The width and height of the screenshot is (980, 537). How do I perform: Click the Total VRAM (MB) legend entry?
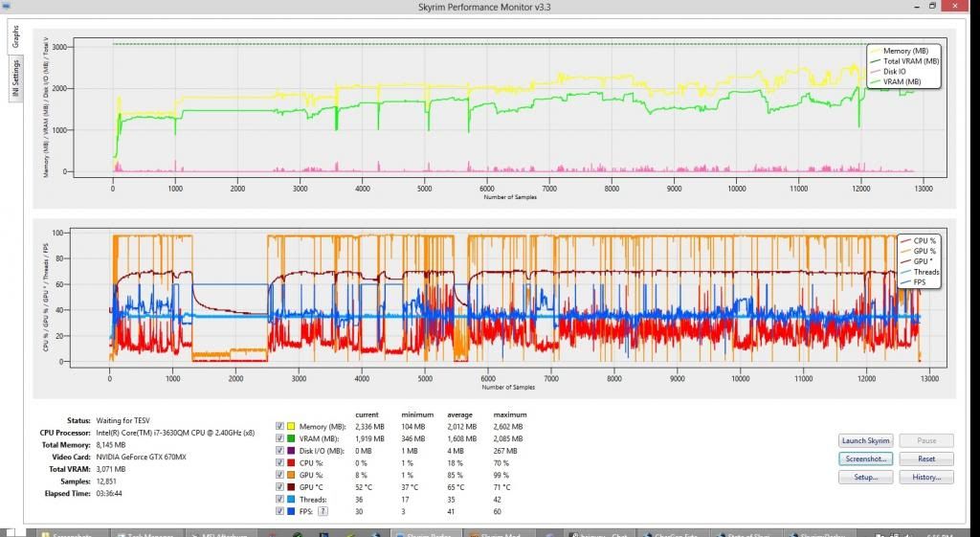(x=904, y=61)
